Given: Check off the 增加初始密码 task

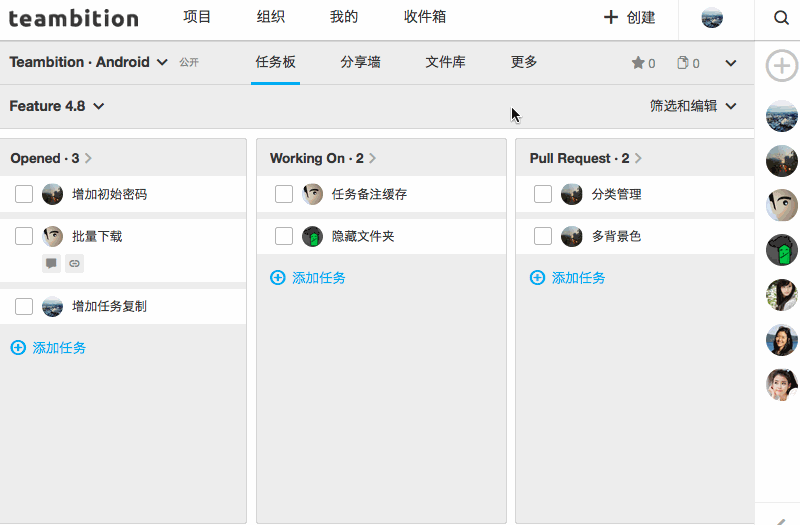Looking at the screenshot, I should click(x=24, y=194).
